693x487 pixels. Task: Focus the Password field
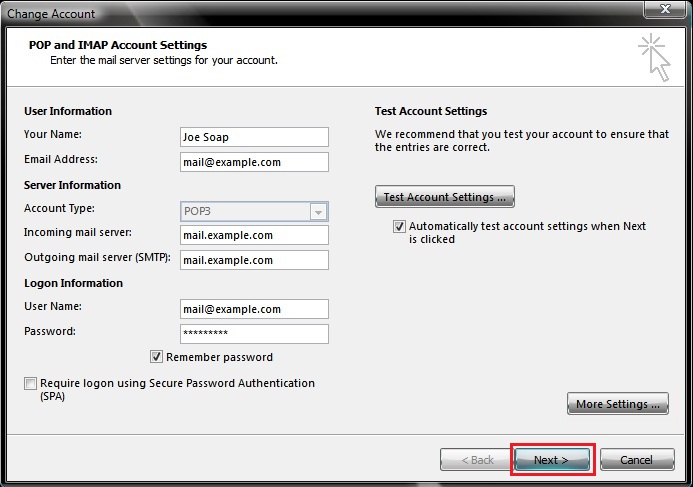[x=254, y=334]
